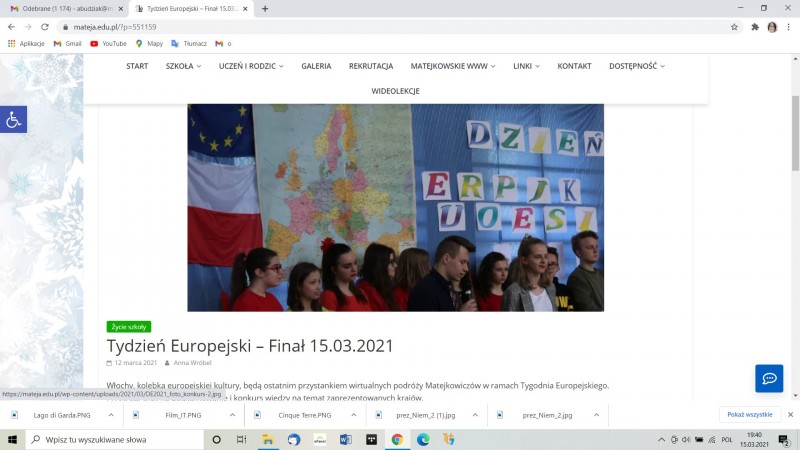This screenshot has height=450, width=800.
Task: Launch Word from the Windows taskbar
Action: click(346, 439)
